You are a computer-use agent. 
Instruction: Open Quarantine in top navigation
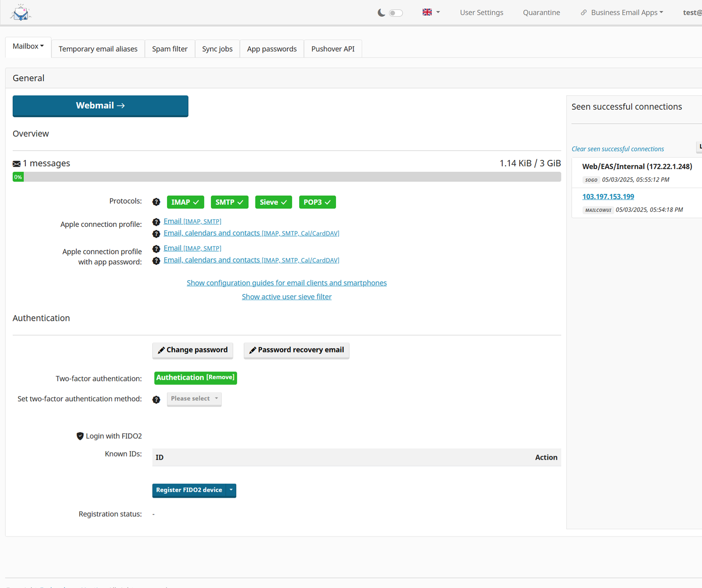[542, 13]
